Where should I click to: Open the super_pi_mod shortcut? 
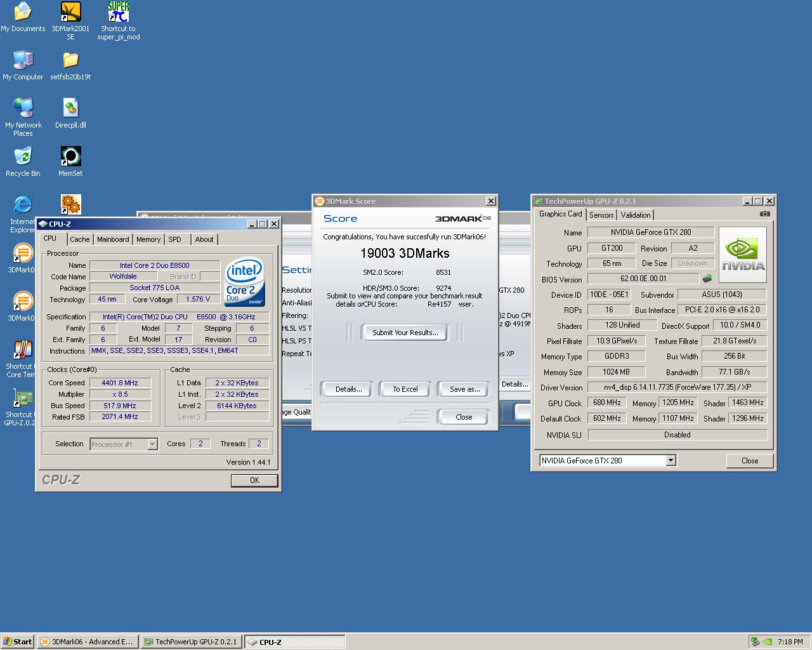point(119,21)
